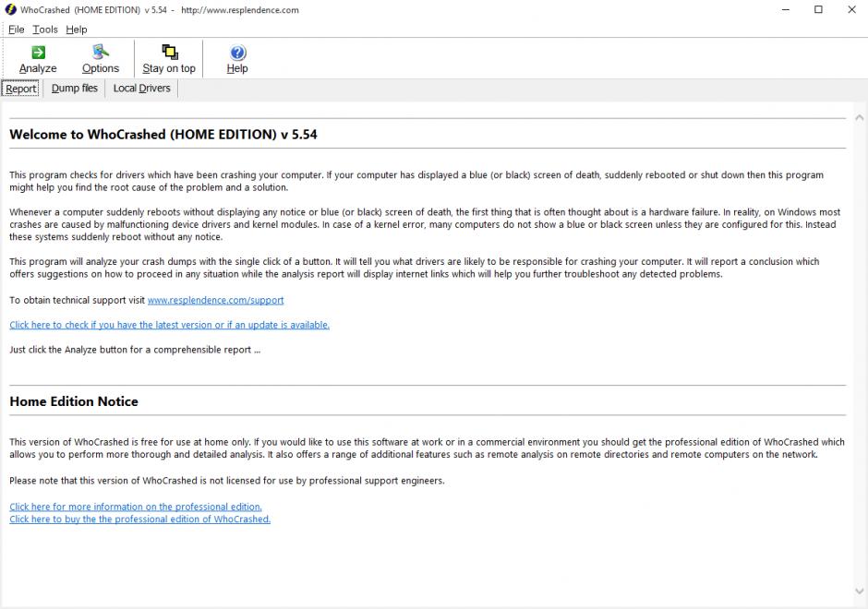Close the WhoCrashed window
Viewport: 868px width, 609px height.
click(x=851, y=9)
